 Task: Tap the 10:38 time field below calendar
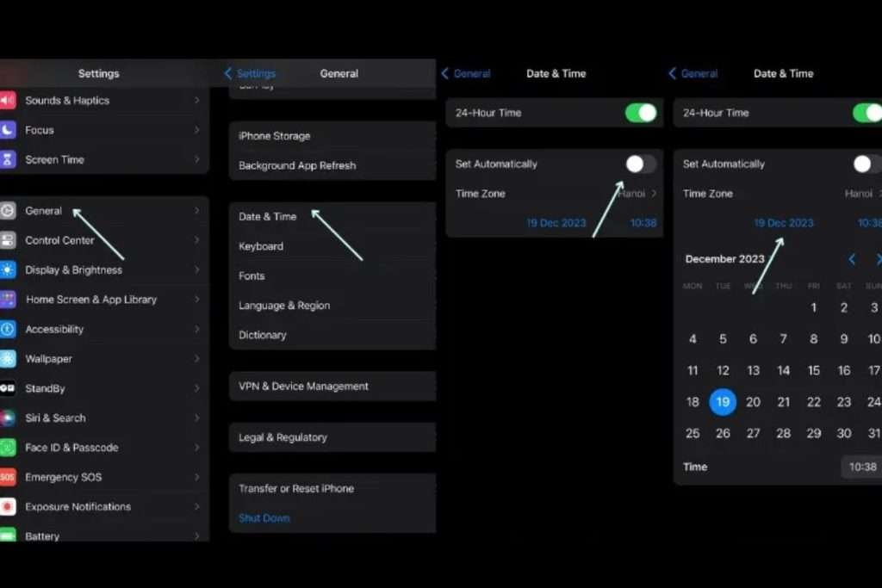(861, 467)
